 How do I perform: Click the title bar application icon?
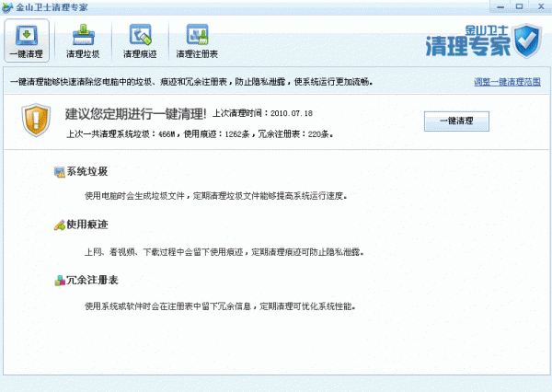click(7, 7)
